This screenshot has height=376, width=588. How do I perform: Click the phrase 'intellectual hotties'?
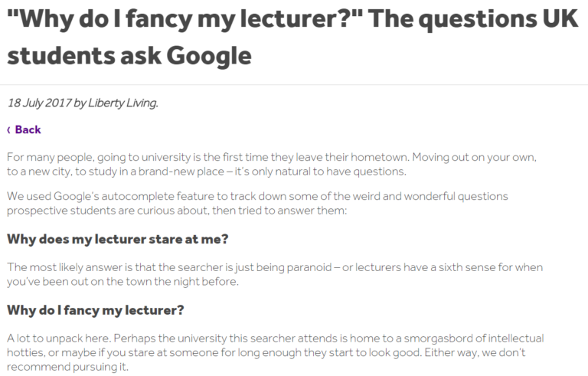pos(276,345)
